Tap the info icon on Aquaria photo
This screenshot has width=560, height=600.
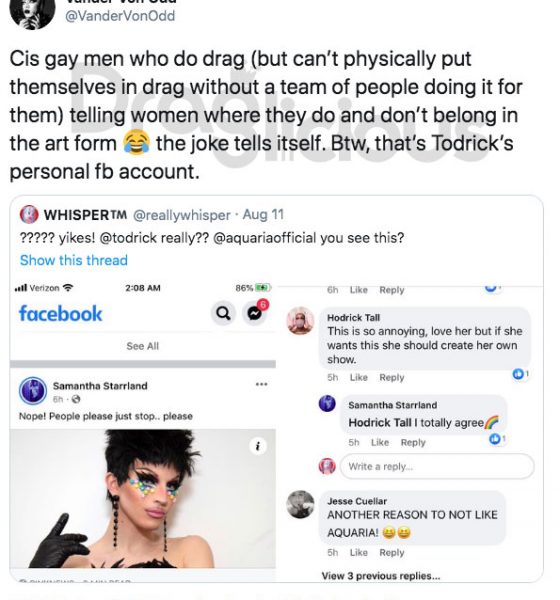[258, 446]
